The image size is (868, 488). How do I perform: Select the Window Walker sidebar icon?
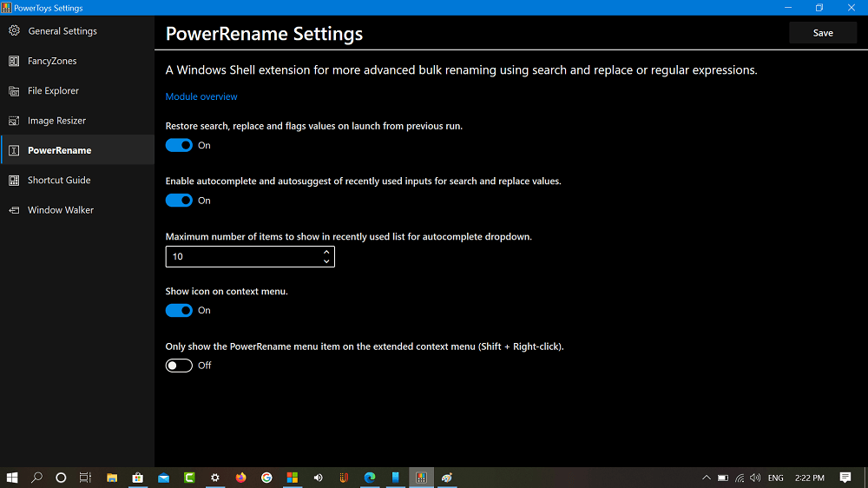tap(15, 210)
